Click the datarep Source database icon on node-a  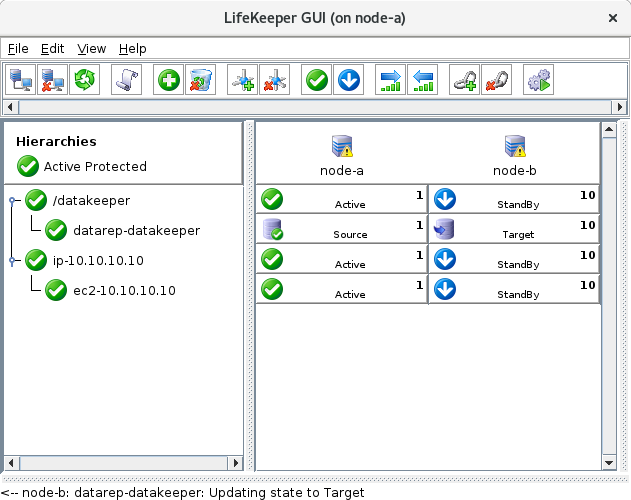click(x=272, y=229)
